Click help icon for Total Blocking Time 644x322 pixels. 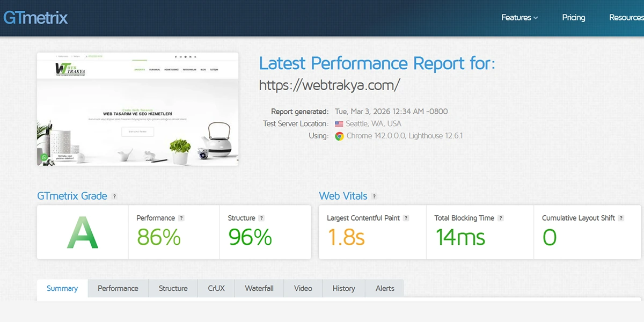point(501,218)
